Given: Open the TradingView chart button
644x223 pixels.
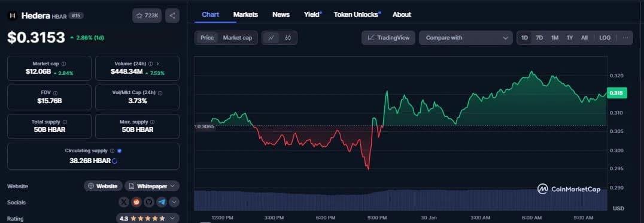Looking at the screenshot, I should click(388, 38).
